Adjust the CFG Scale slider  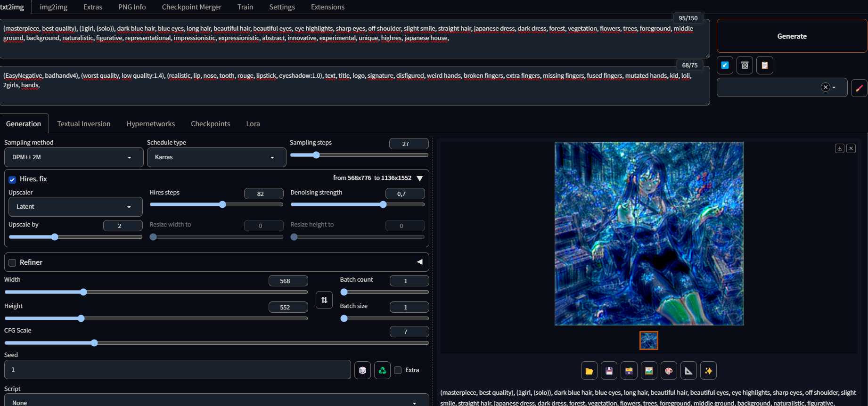[x=217, y=343]
